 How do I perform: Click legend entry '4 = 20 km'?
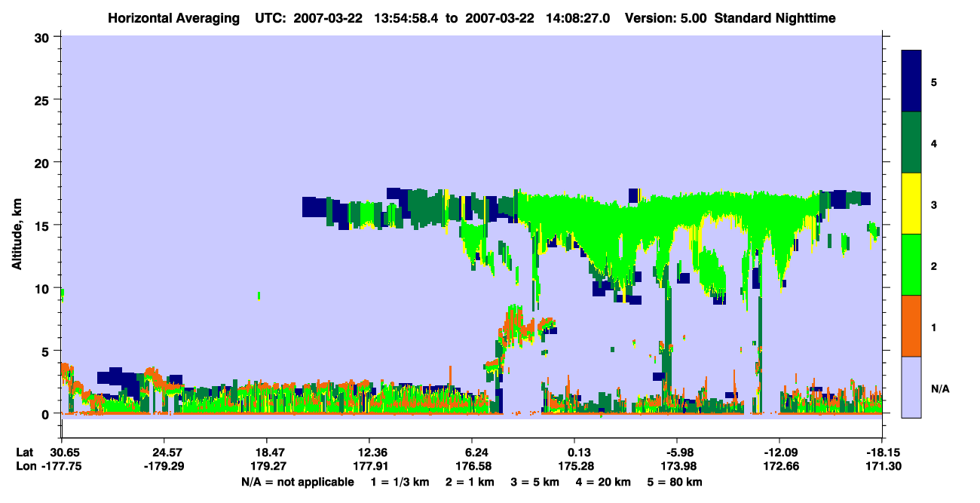602,482
